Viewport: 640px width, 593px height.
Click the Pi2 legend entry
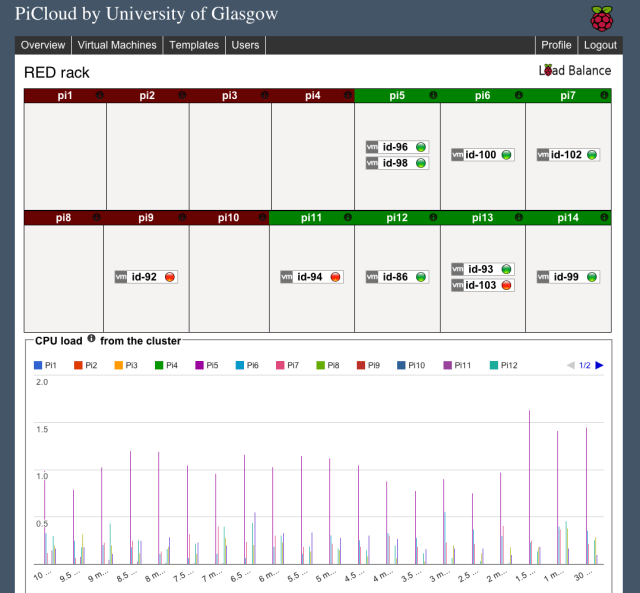[x=86, y=365]
